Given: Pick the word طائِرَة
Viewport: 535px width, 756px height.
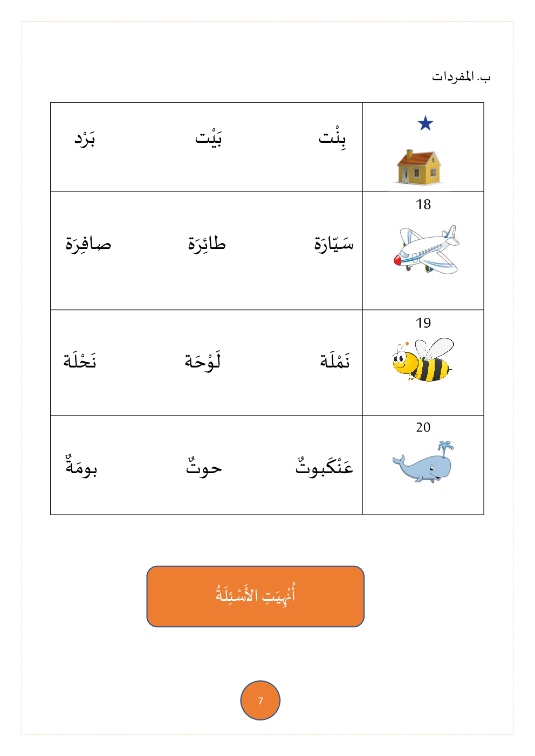Looking at the screenshot, I should coord(207,244).
